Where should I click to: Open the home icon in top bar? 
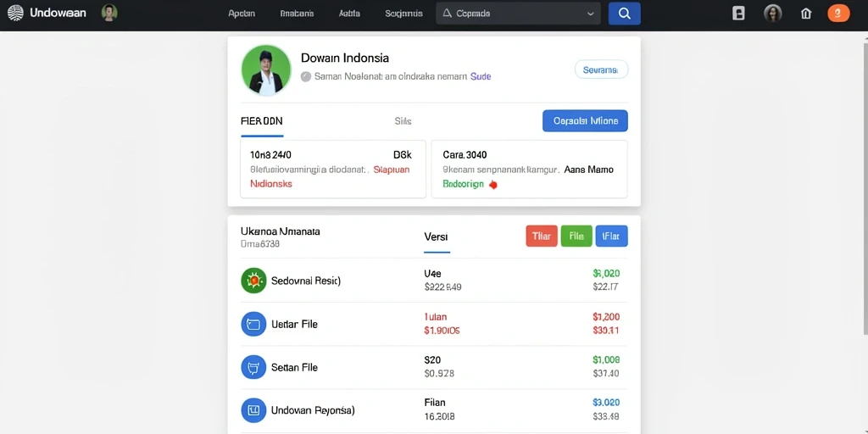(x=806, y=14)
